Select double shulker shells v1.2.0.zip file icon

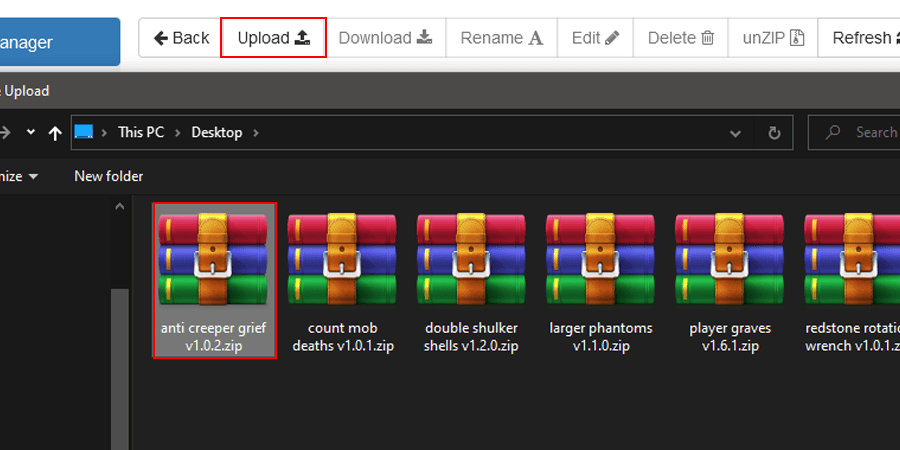pyautogui.click(x=471, y=259)
